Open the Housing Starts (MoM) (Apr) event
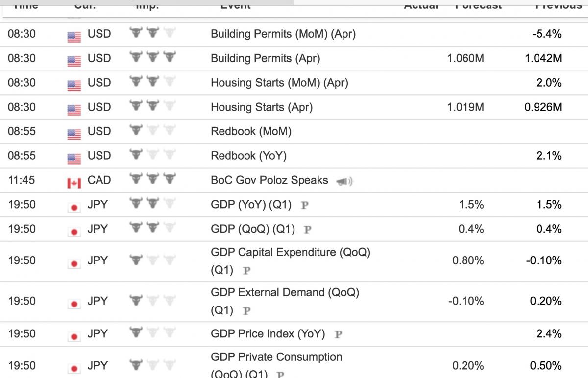The height and width of the screenshot is (378, 588). [279, 83]
